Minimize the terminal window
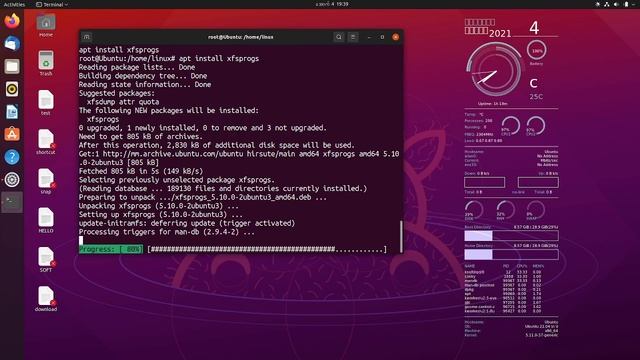The width and height of the screenshot is (640, 360). pos(369,37)
